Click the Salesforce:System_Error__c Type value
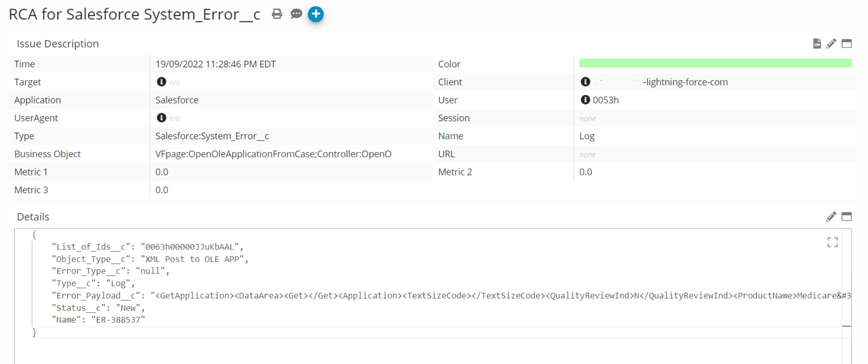Screen dimensions: 868x364 click(x=212, y=136)
